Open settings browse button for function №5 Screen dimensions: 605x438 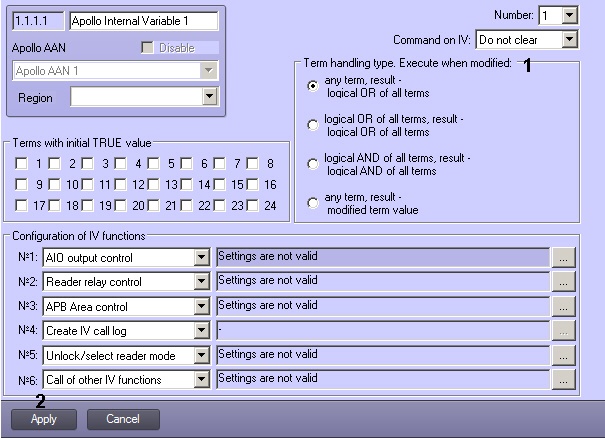[x=563, y=355]
